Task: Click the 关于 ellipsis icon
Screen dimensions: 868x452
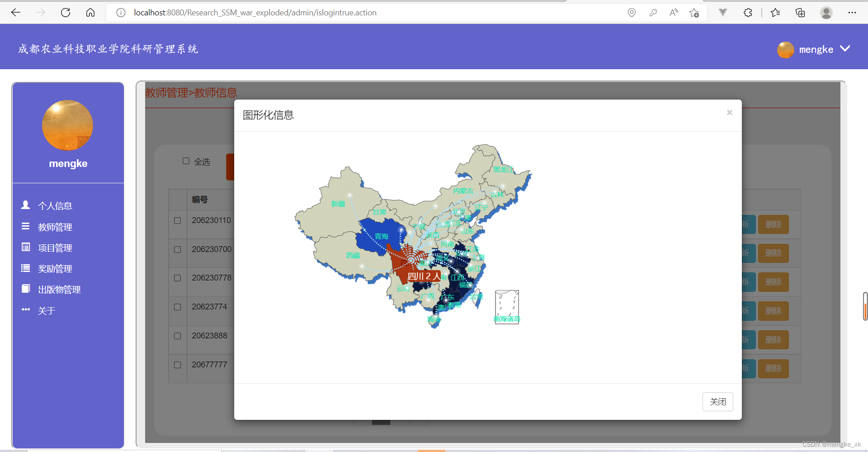Action: point(26,309)
